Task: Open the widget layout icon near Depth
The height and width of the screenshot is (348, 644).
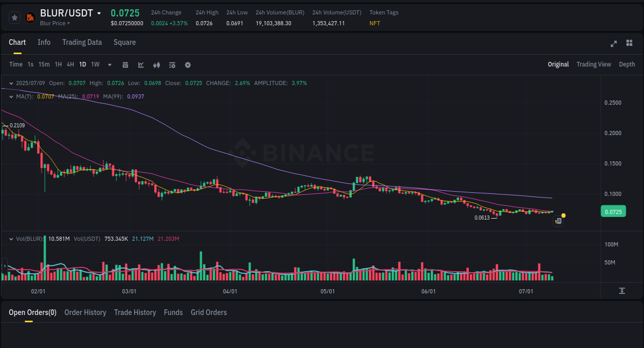Action: [x=629, y=43]
